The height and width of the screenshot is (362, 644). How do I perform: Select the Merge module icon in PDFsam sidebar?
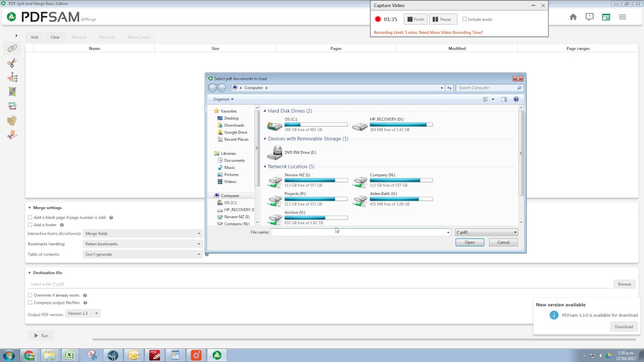(x=12, y=48)
